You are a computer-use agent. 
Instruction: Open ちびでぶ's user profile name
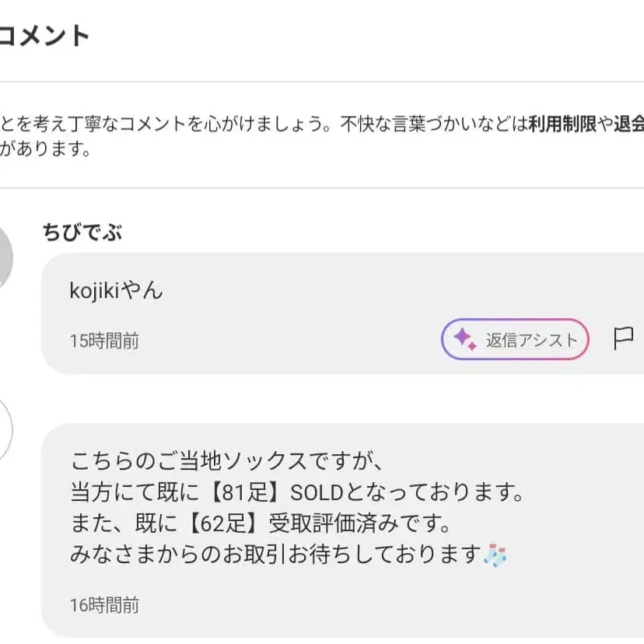[x=82, y=232]
